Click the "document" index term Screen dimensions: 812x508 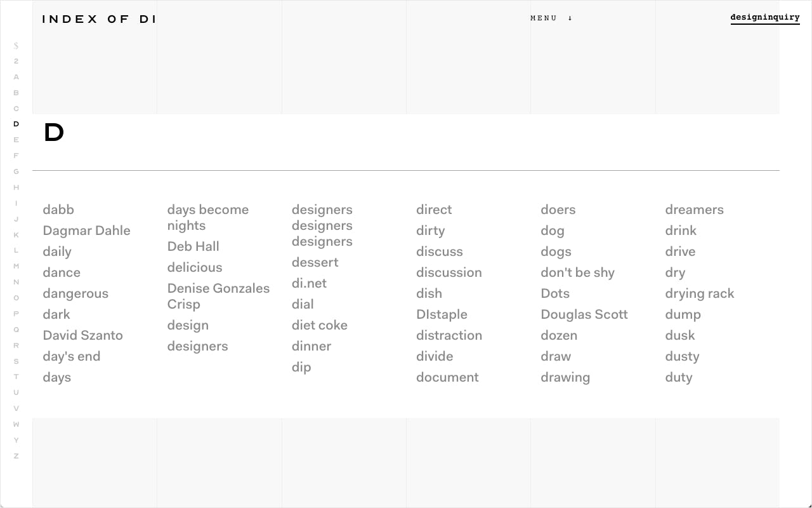pos(447,377)
